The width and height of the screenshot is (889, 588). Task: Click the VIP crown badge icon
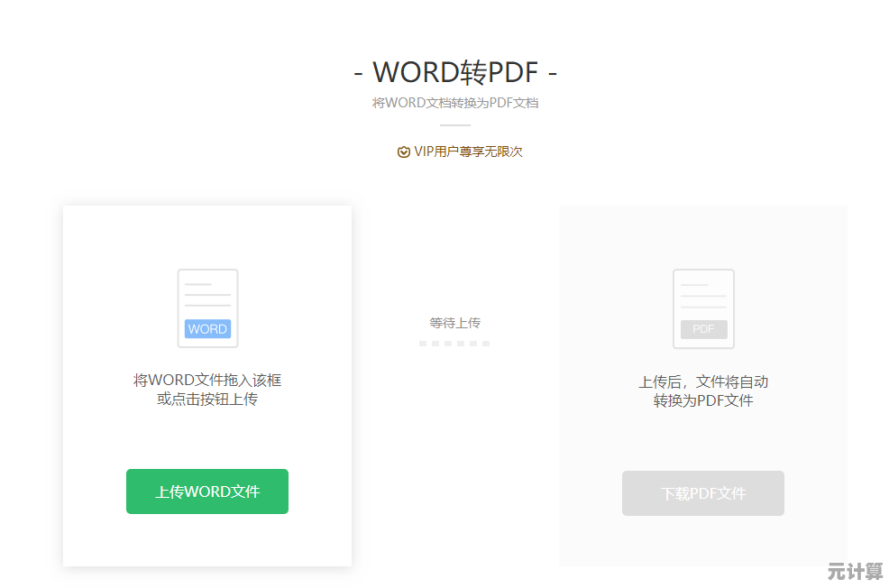pyautogui.click(x=403, y=152)
